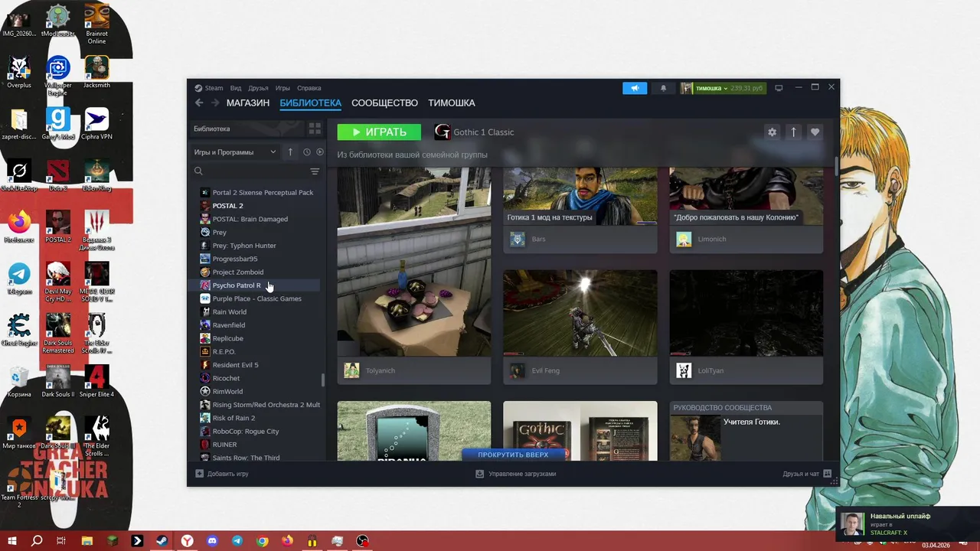This screenshot has height=551, width=980.
Task: Click the game list scrollbar
Action: [x=322, y=380]
